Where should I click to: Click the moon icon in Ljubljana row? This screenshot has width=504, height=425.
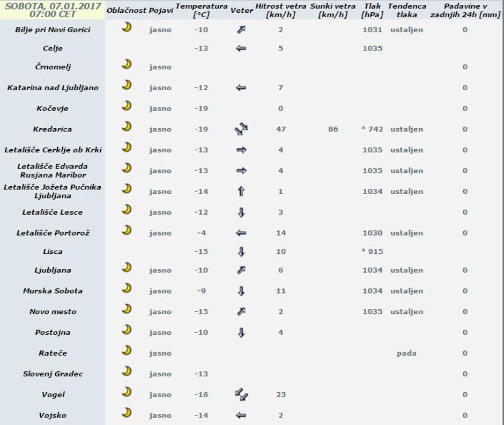127,267
